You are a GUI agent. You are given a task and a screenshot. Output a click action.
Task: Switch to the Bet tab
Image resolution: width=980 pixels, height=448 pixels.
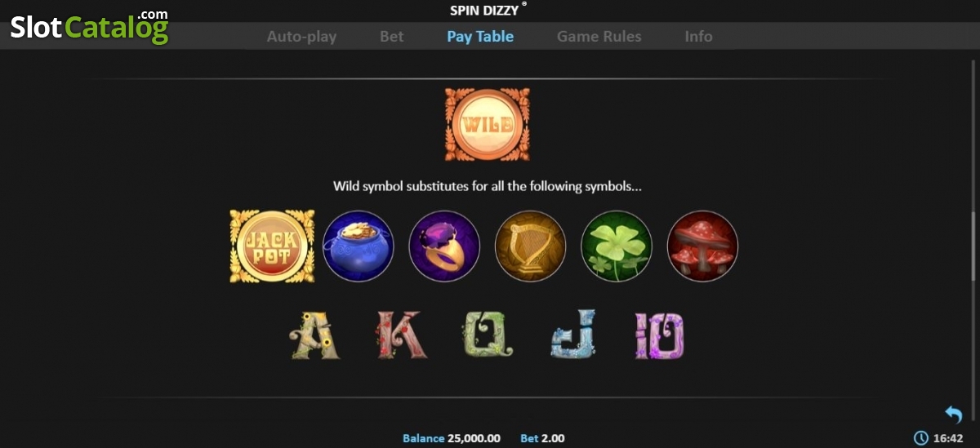pyautogui.click(x=392, y=37)
